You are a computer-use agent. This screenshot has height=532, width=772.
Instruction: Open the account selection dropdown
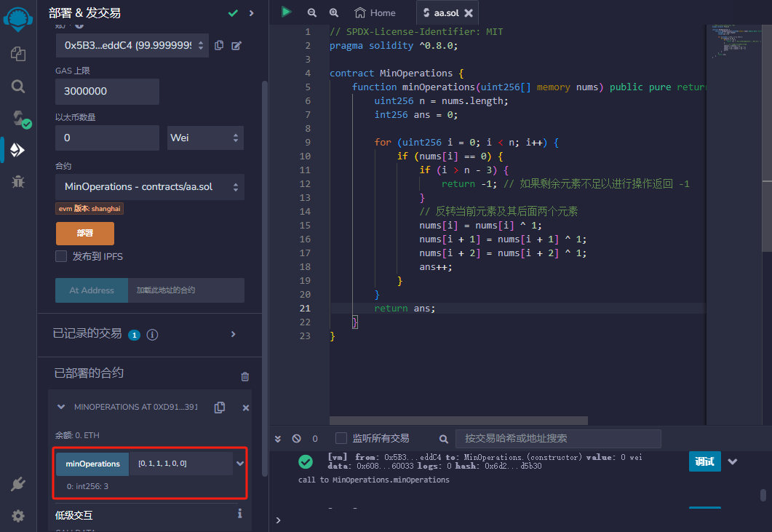click(132, 45)
